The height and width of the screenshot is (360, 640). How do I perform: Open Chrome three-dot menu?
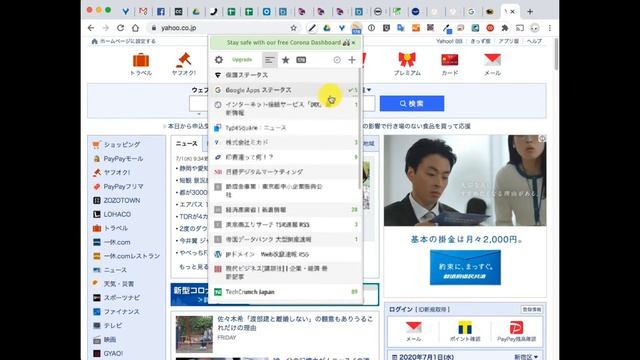[x=550, y=28]
